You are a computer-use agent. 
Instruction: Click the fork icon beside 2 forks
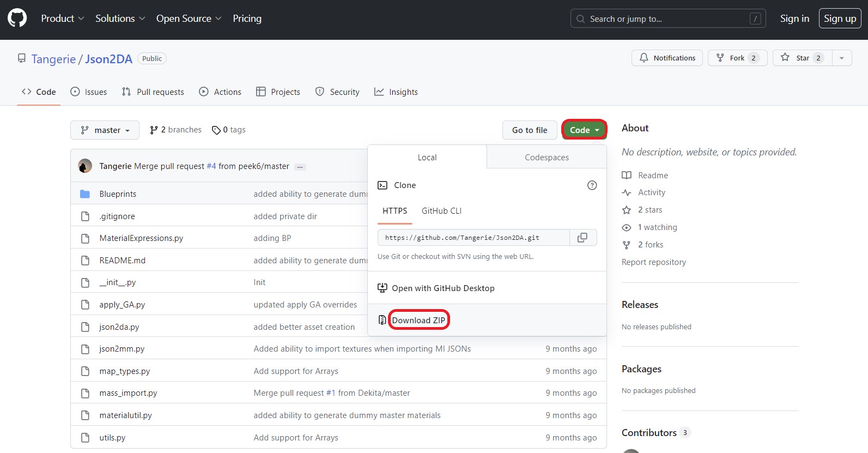pyautogui.click(x=627, y=245)
